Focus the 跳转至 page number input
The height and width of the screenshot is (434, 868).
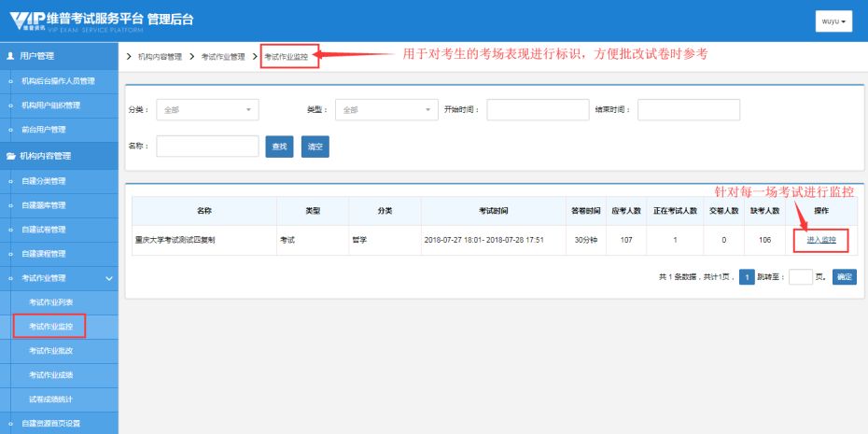(x=801, y=277)
